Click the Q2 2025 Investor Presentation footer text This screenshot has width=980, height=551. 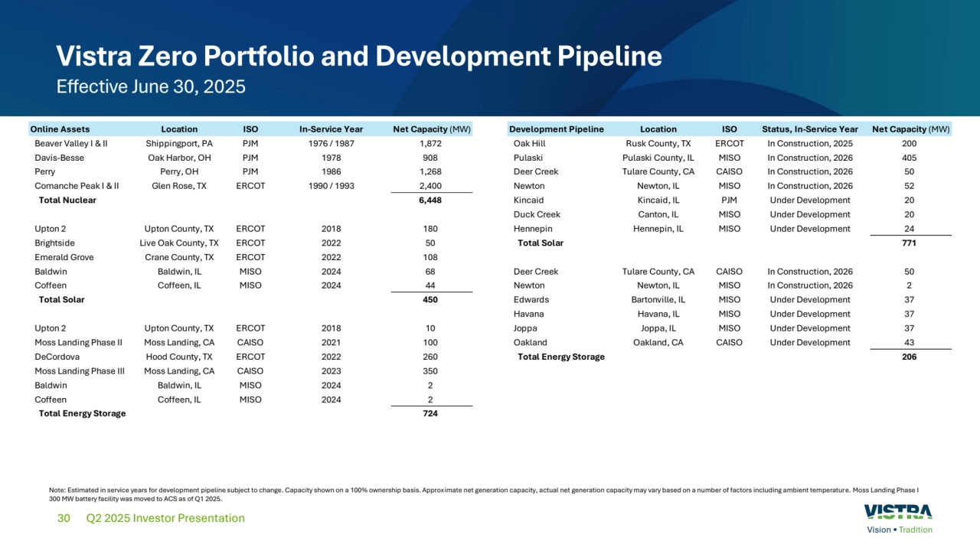coord(166,518)
